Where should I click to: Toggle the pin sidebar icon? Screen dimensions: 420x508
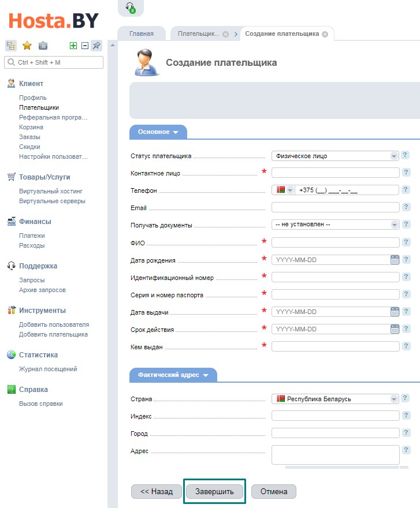point(96,46)
